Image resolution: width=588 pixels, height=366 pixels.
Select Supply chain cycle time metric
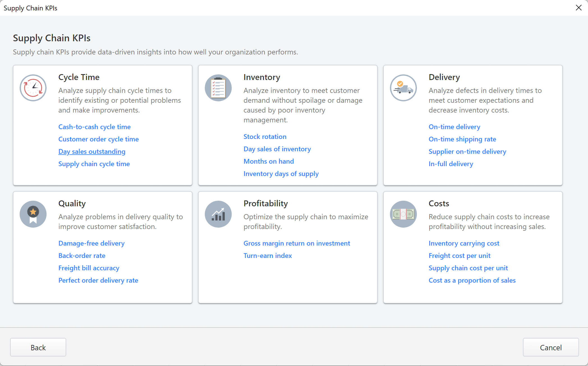coord(94,164)
